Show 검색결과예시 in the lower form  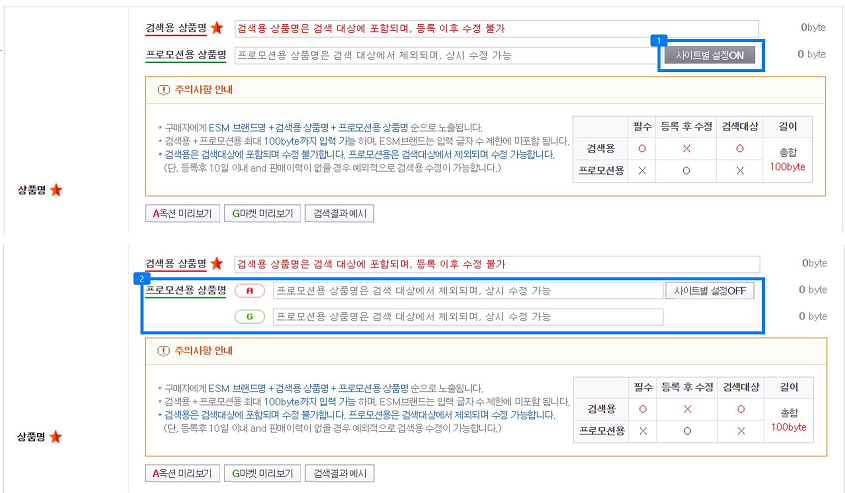tap(340, 473)
